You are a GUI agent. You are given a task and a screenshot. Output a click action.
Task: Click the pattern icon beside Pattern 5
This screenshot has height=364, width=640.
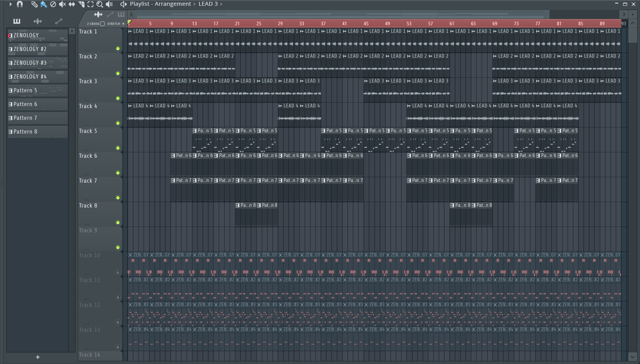pos(10,91)
